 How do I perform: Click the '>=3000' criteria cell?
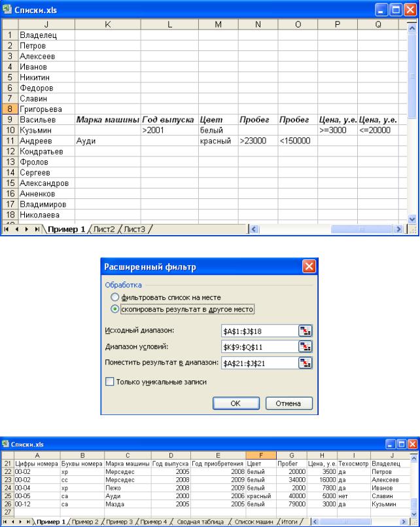[x=338, y=130]
